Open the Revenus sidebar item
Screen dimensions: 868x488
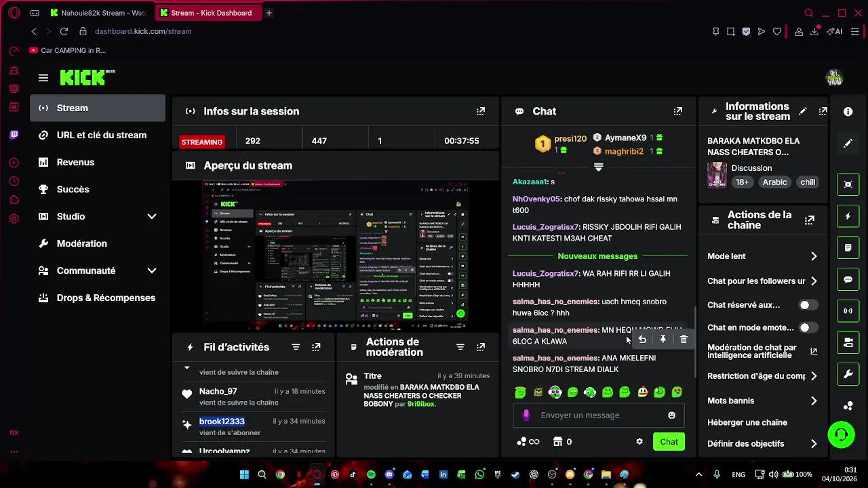(x=97, y=162)
